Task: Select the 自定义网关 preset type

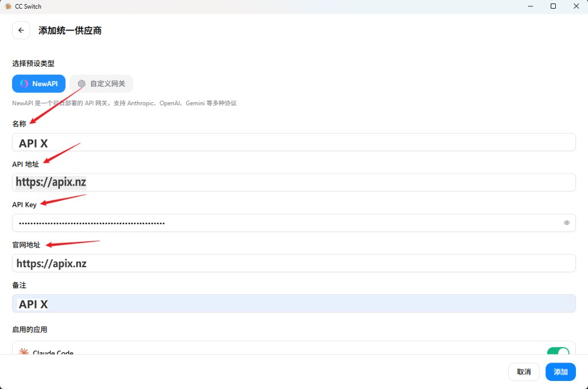Action: 101,84
